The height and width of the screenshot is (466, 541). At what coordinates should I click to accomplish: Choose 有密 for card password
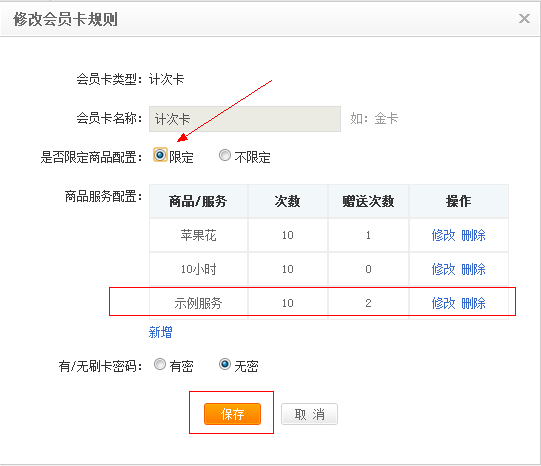[x=160, y=364]
